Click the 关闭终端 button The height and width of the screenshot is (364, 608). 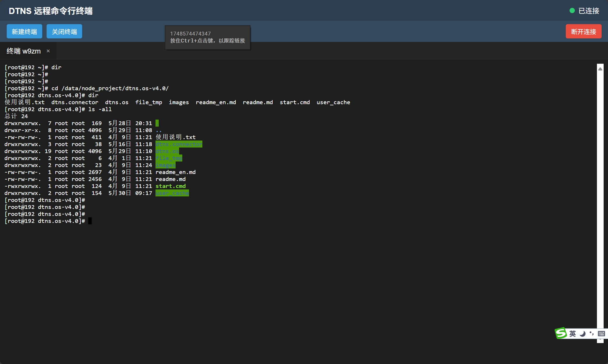pos(64,31)
